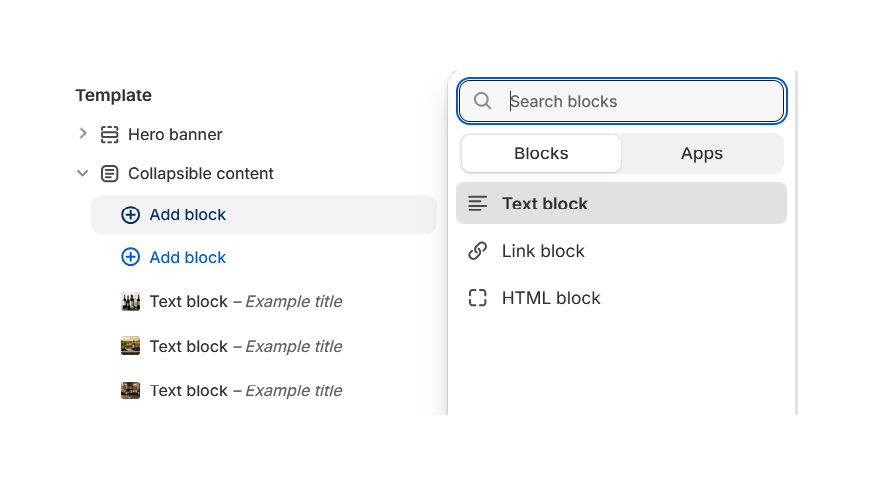Image resolution: width=877 pixels, height=492 pixels.
Task: Collapse the Collapsible content section
Action: pos(83,173)
